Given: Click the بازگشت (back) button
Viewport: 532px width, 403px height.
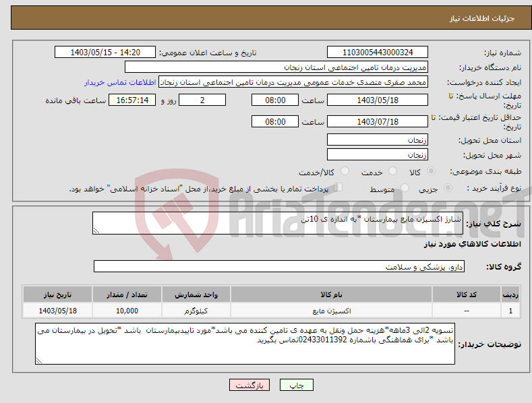Looking at the screenshot, I should 249,385.
